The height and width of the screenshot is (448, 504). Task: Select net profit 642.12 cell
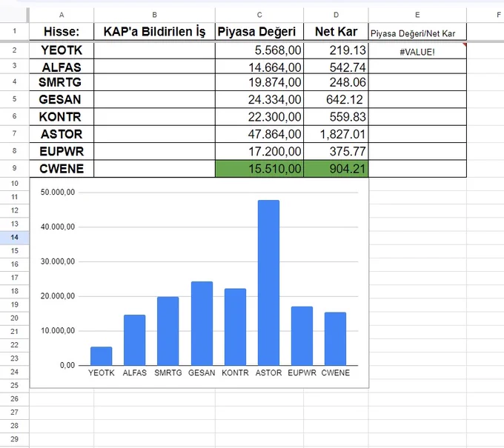click(336, 99)
